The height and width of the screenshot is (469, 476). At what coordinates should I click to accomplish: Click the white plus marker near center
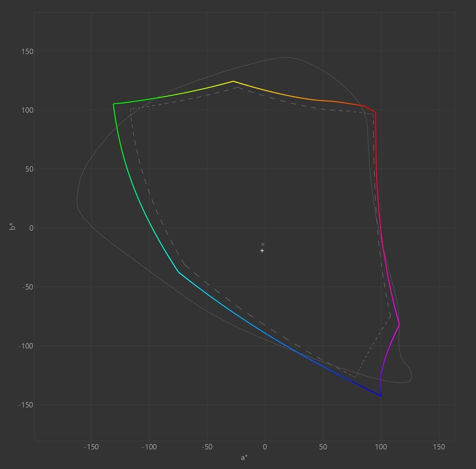262,251
